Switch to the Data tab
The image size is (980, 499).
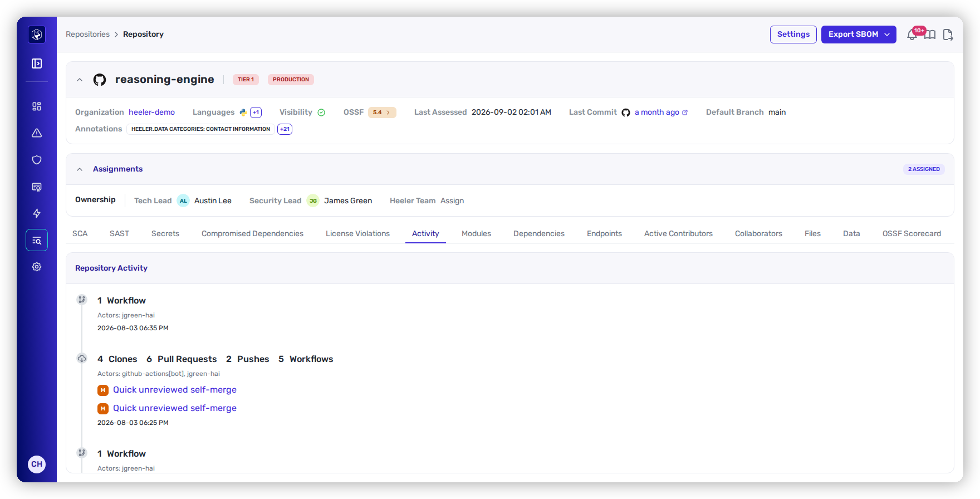click(851, 233)
